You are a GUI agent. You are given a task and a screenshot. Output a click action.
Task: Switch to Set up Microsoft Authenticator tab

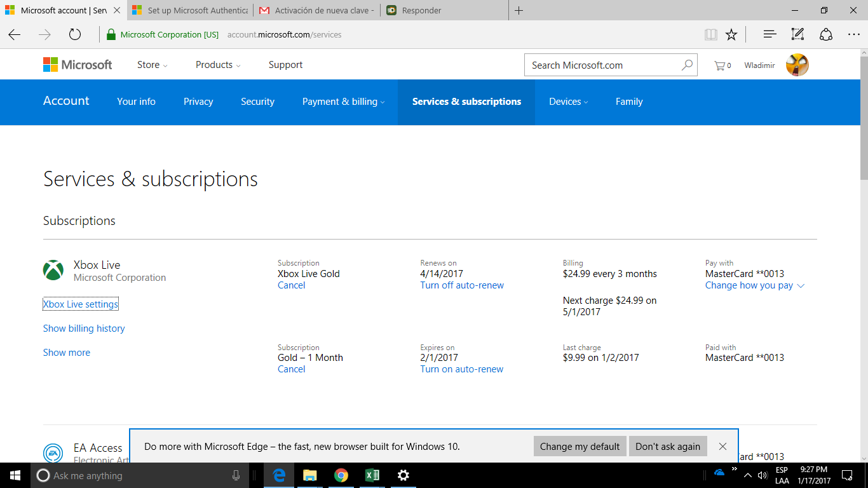tap(190, 10)
